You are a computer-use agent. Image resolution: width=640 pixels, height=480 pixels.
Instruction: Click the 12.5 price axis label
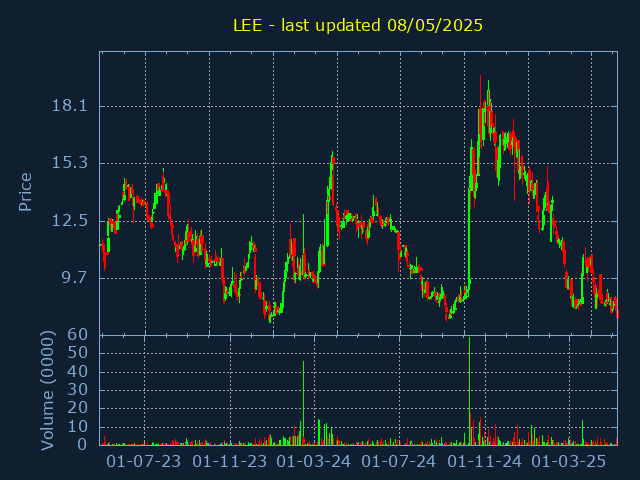[x=70, y=221]
